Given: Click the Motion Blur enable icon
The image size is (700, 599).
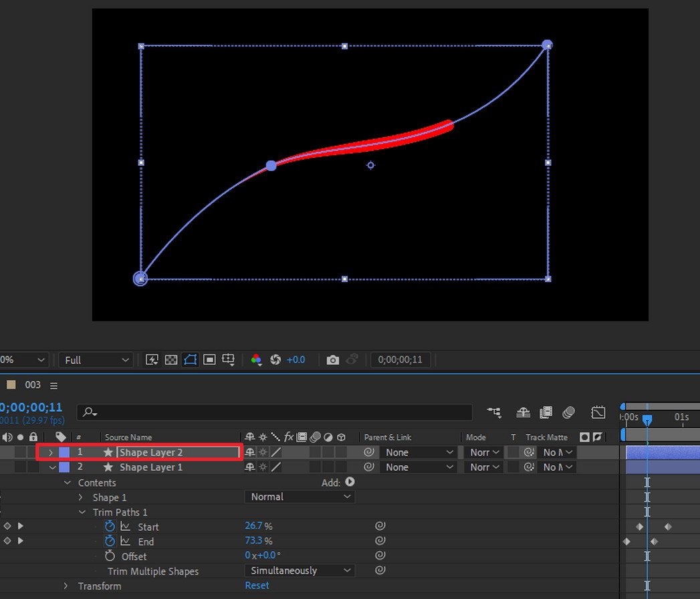Looking at the screenshot, I should tap(568, 412).
